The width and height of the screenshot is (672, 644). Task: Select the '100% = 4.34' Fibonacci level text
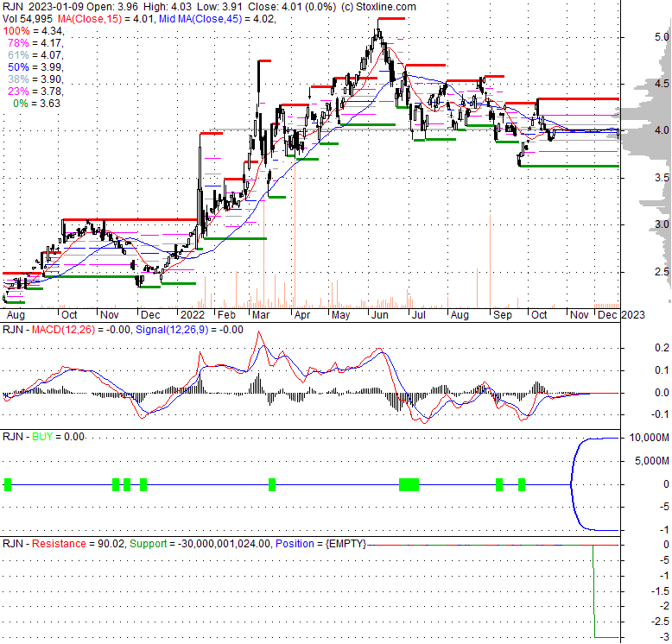point(33,31)
